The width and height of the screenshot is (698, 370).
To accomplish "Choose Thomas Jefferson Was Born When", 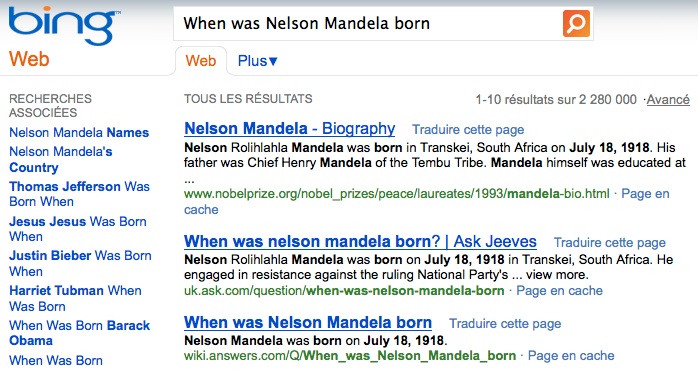I will click(x=79, y=194).
